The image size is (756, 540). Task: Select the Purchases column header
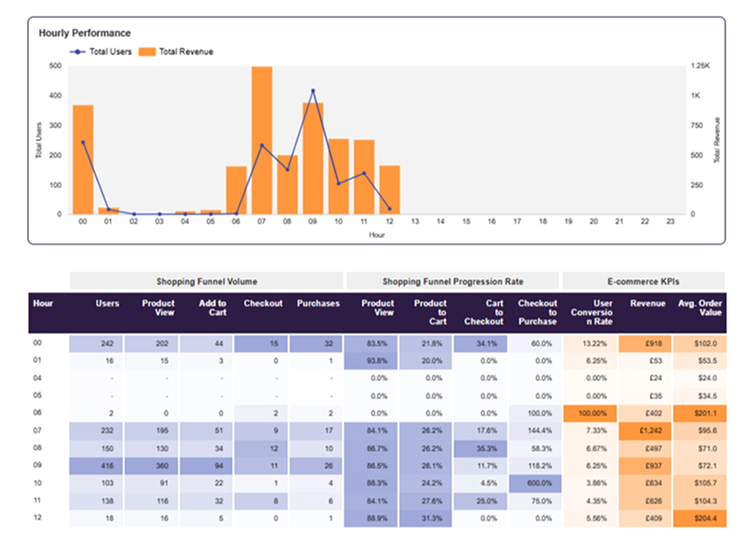(318, 304)
